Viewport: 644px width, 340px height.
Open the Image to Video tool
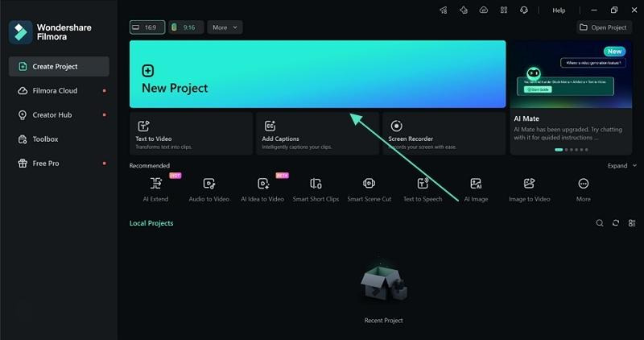point(530,189)
